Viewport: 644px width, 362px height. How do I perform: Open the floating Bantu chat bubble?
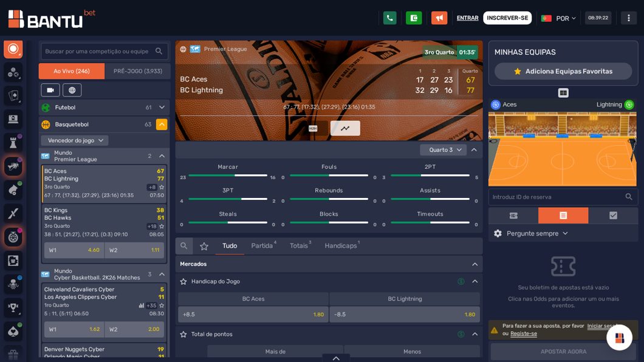619,337
